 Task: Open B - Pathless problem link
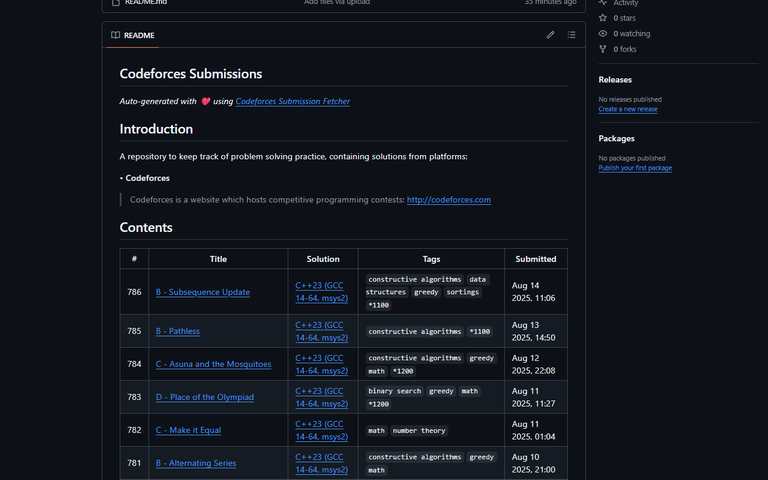click(x=178, y=331)
